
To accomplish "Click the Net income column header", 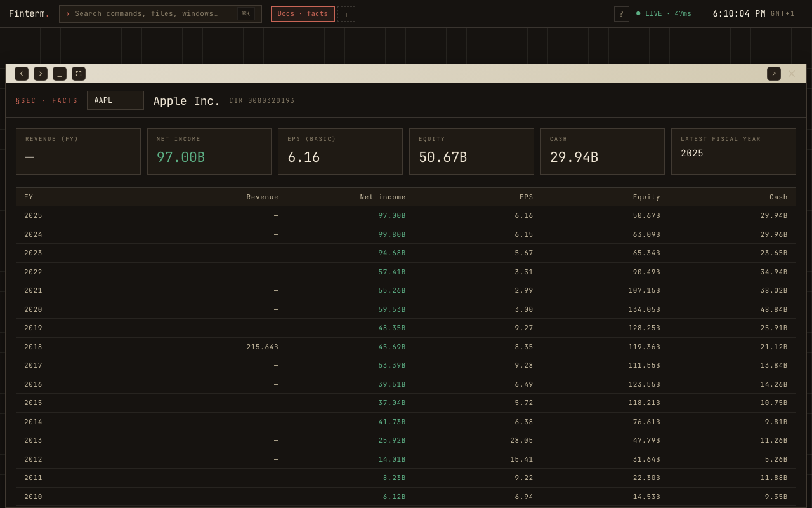I will coord(383,197).
